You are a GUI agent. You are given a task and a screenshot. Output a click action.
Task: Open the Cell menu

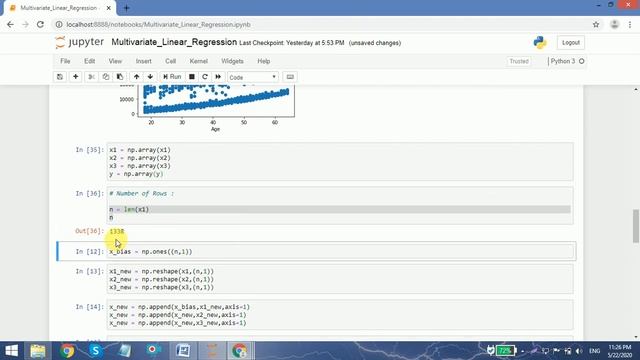pos(170,61)
